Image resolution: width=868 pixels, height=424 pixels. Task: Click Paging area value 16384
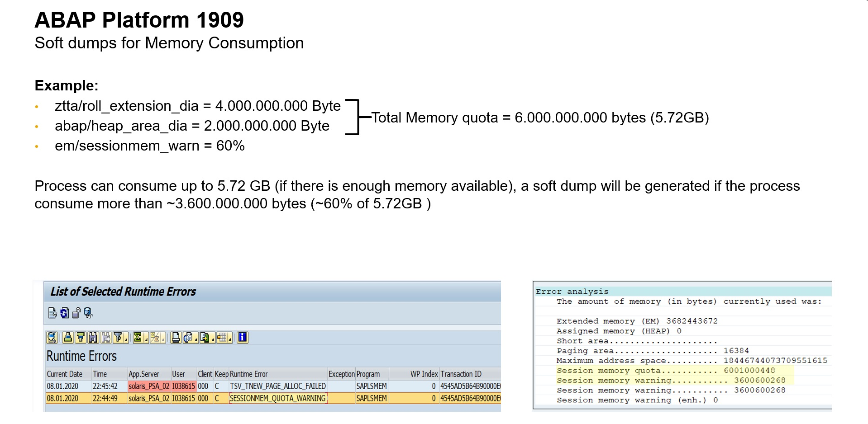point(736,350)
